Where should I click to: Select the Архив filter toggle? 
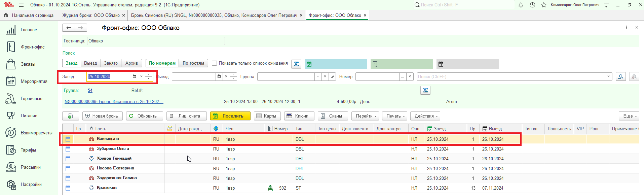click(131, 63)
